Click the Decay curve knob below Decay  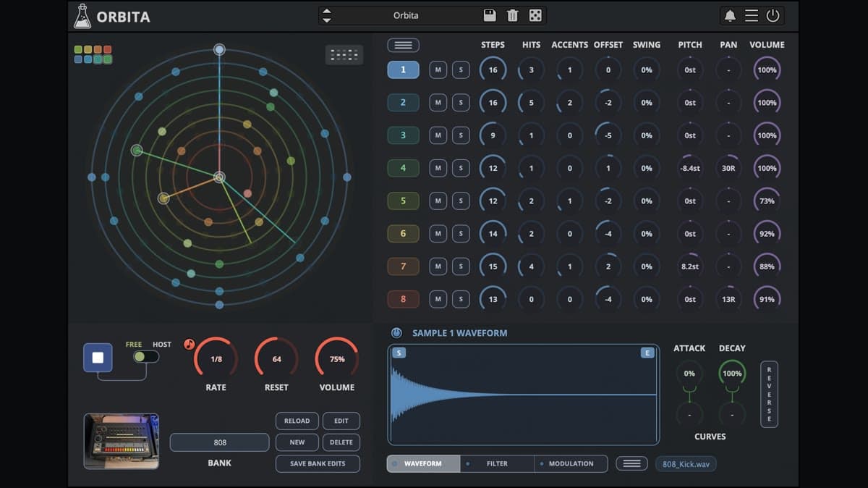pyautogui.click(x=732, y=415)
